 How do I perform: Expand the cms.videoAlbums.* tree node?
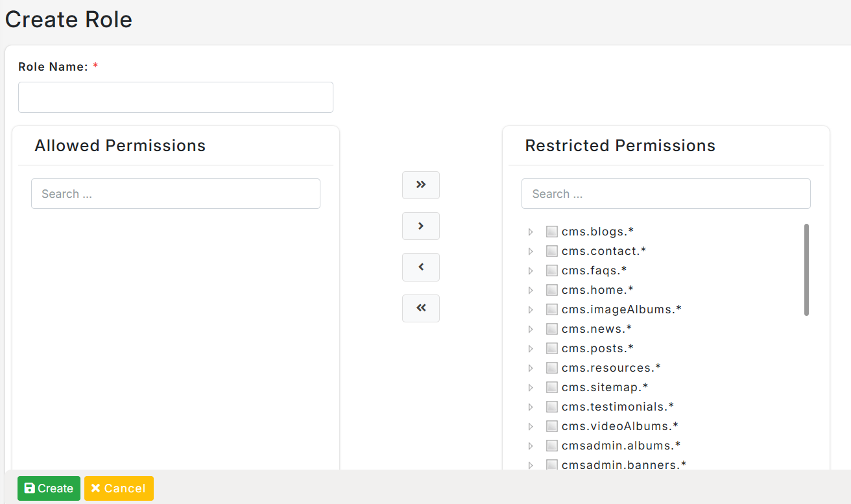(x=531, y=426)
